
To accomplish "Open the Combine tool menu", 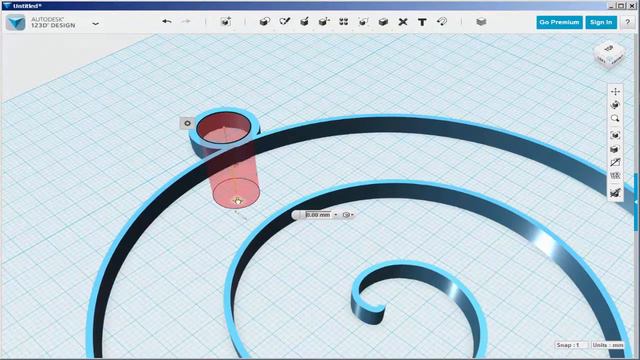I will (383, 22).
